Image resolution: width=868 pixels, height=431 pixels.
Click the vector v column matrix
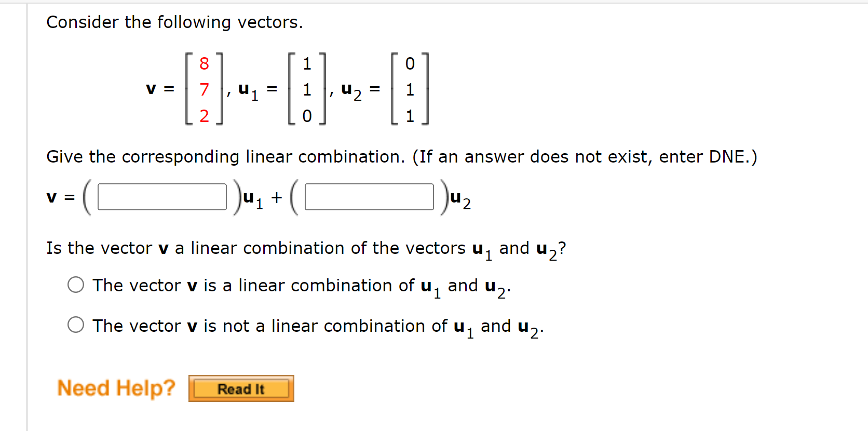tap(204, 89)
